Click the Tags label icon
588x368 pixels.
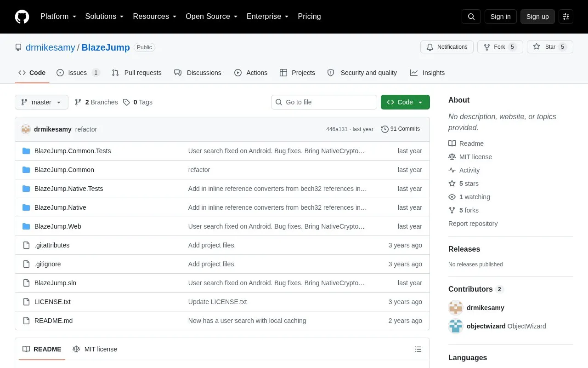(126, 102)
